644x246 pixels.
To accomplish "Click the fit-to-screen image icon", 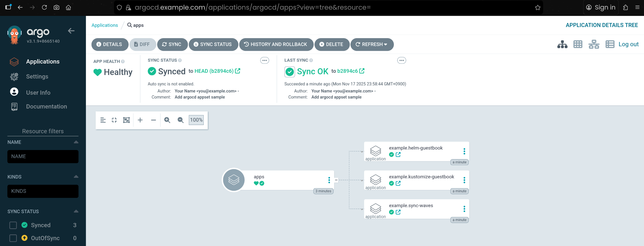I will [x=126, y=120].
